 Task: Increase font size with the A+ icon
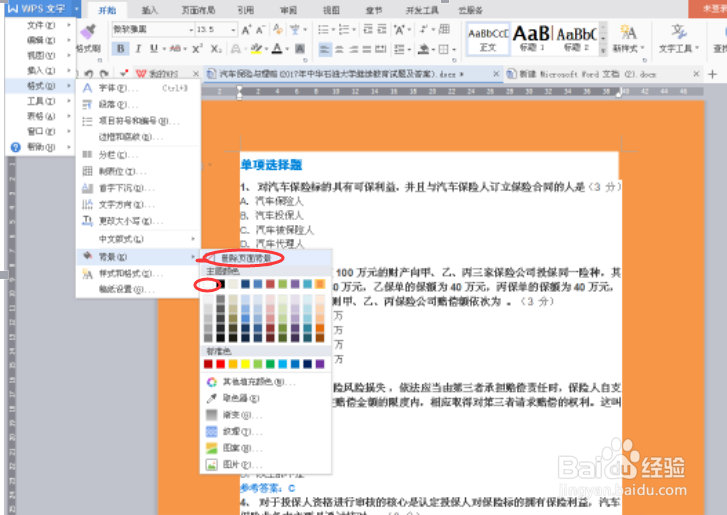[247, 30]
